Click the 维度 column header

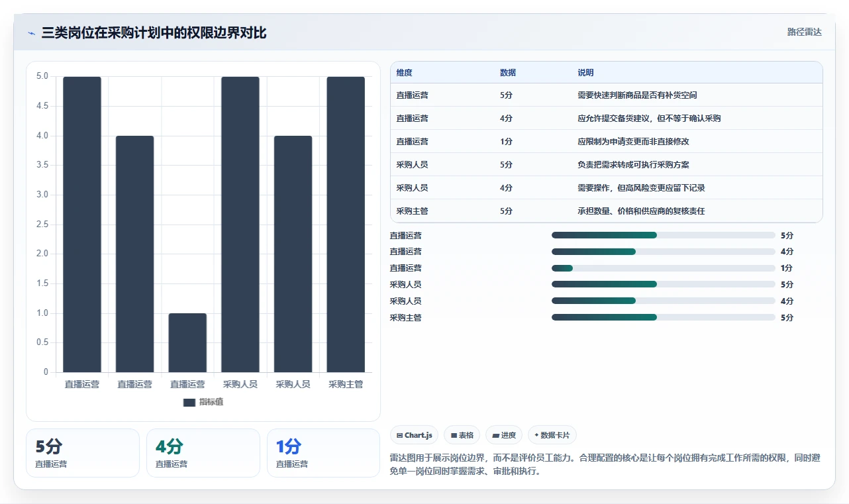404,73
